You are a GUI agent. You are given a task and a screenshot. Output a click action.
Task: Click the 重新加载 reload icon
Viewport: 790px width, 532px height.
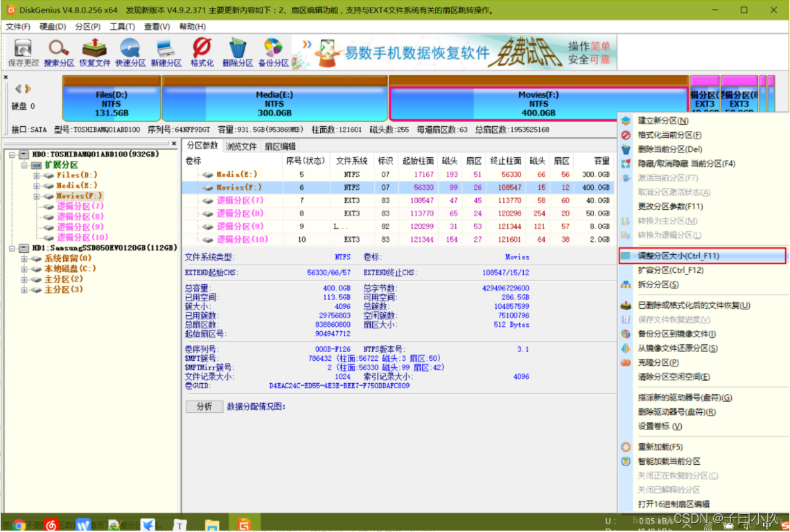click(x=626, y=447)
